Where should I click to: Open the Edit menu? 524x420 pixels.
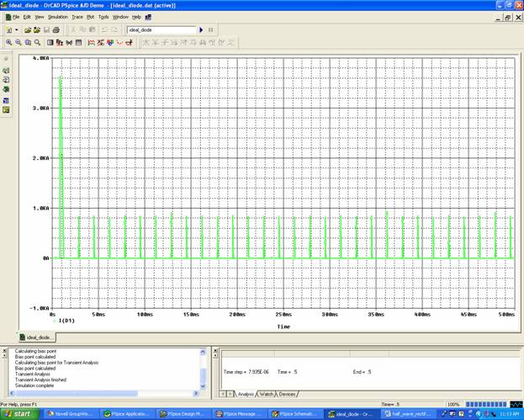(27, 17)
